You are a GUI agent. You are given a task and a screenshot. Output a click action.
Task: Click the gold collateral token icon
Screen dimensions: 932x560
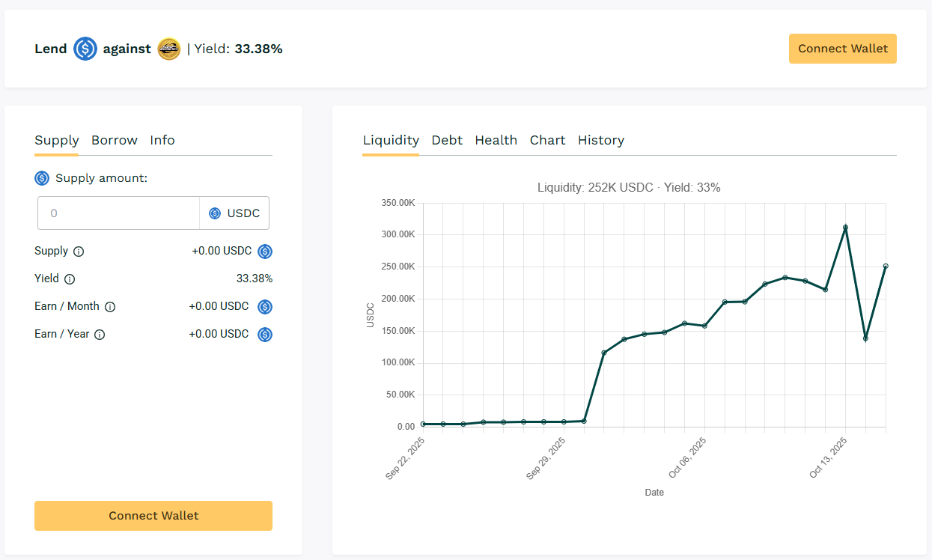[x=169, y=49]
